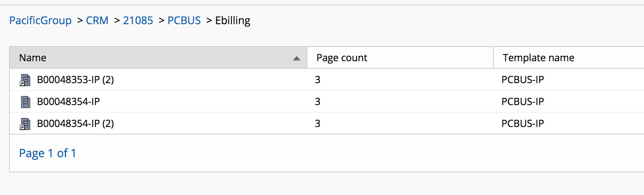Select the PCBUS-IP template cell in B00048354-IP row
The height and width of the screenshot is (195, 644).
(522, 102)
